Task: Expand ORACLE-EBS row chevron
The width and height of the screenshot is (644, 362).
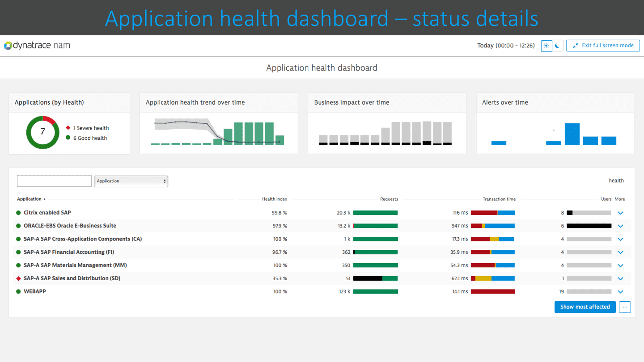Action: [x=620, y=226]
